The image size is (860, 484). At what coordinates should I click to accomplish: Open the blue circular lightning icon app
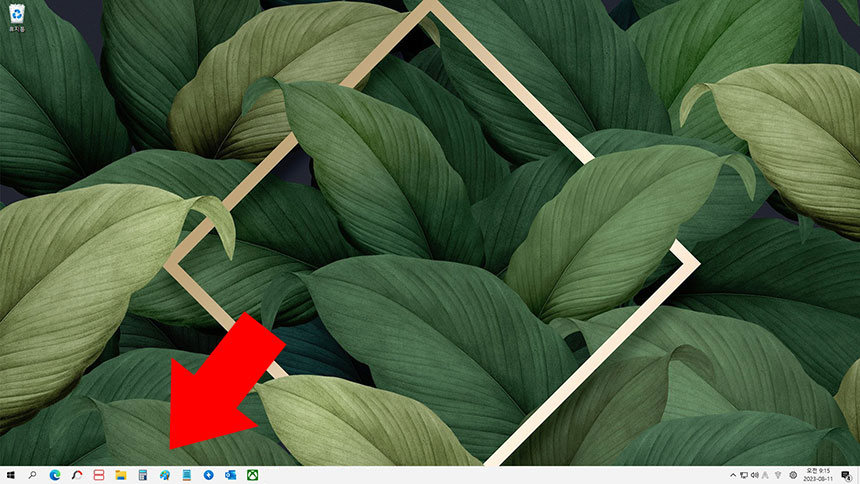pos(208,475)
